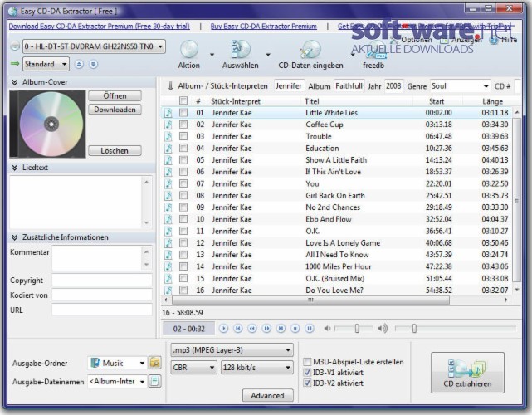Open the Advanced encoder settings
The image size is (532, 415).
[268, 395]
